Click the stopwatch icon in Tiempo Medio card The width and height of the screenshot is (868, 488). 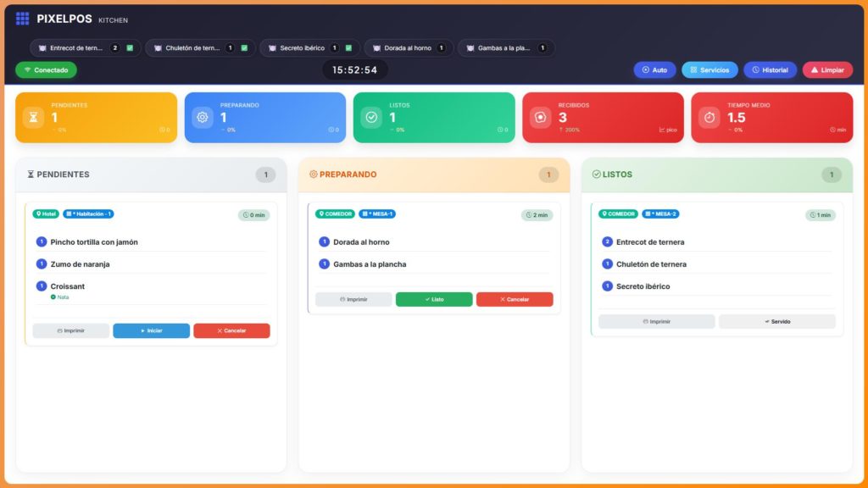[709, 117]
